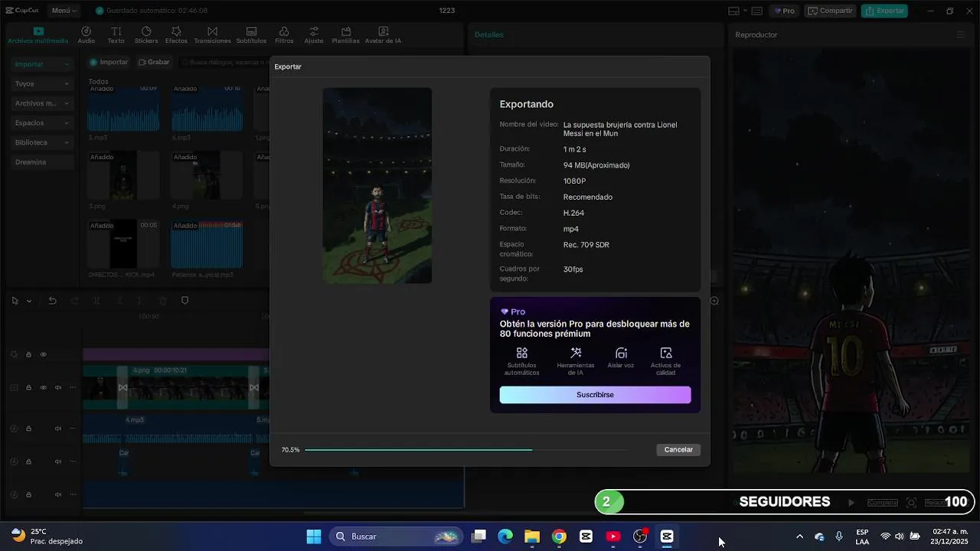980x551 pixels.
Task: Click the Pro badge button in title bar
Action: click(x=784, y=11)
